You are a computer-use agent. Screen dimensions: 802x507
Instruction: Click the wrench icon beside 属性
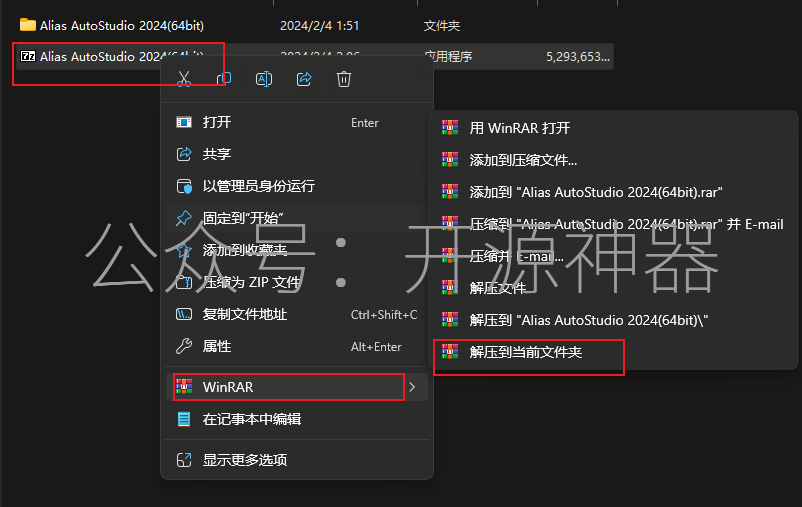click(184, 346)
